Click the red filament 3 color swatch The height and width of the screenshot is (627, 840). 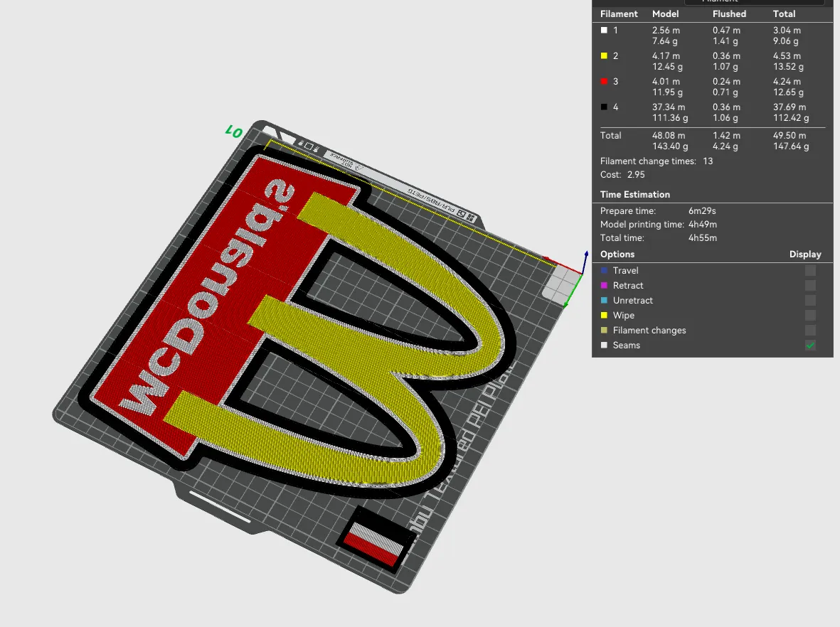click(x=605, y=82)
